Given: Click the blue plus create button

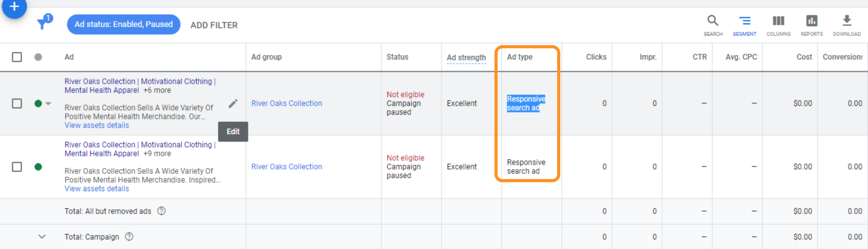Looking at the screenshot, I should tap(14, 7).
